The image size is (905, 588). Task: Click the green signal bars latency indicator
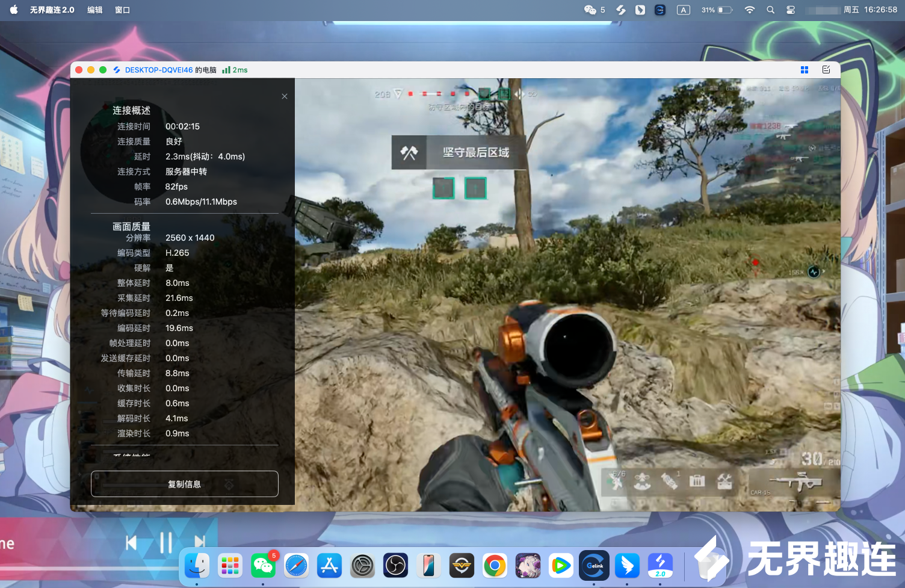pyautogui.click(x=235, y=70)
